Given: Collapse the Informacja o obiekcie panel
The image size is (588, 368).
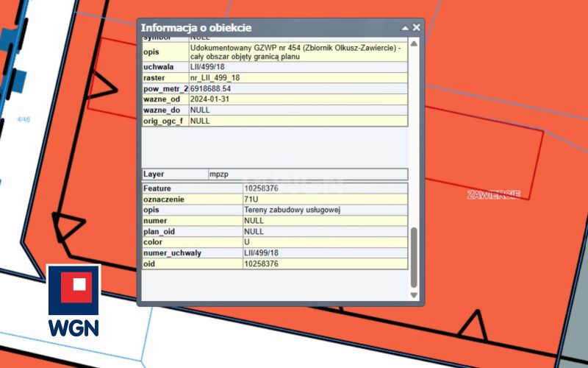Looking at the screenshot, I should pyautogui.click(x=405, y=28).
